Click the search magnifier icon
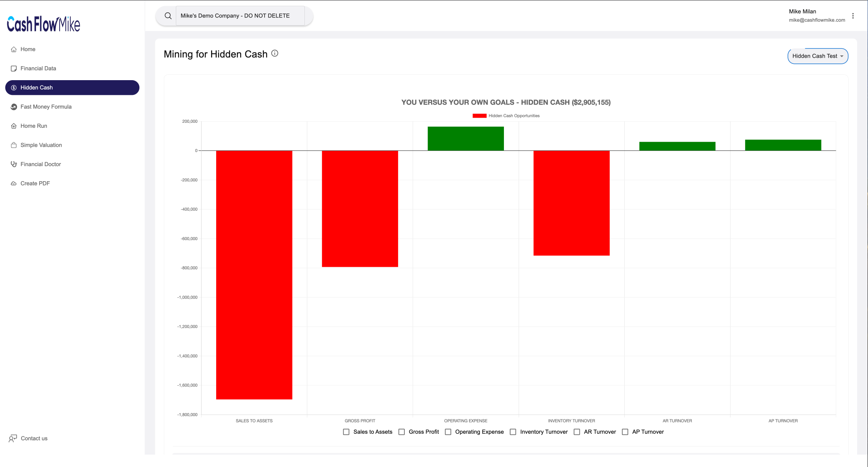868x467 pixels. (x=168, y=15)
